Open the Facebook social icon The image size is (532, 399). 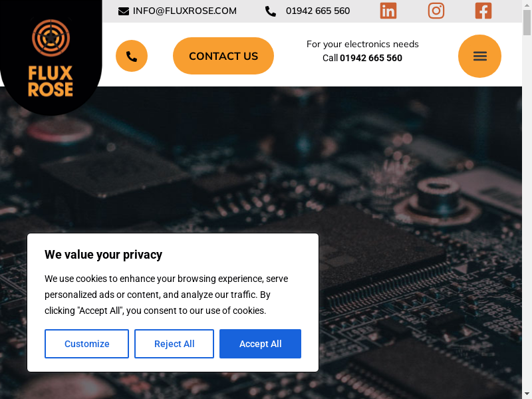pyautogui.click(x=483, y=11)
